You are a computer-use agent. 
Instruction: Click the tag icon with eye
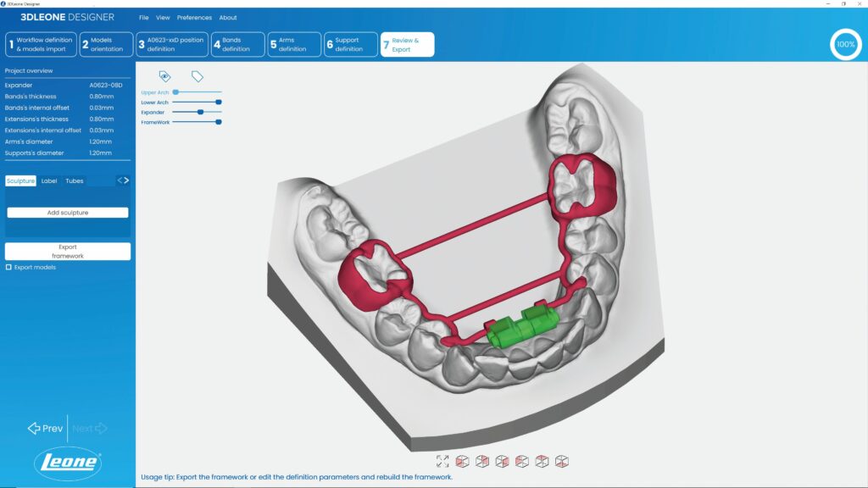pyautogui.click(x=165, y=77)
